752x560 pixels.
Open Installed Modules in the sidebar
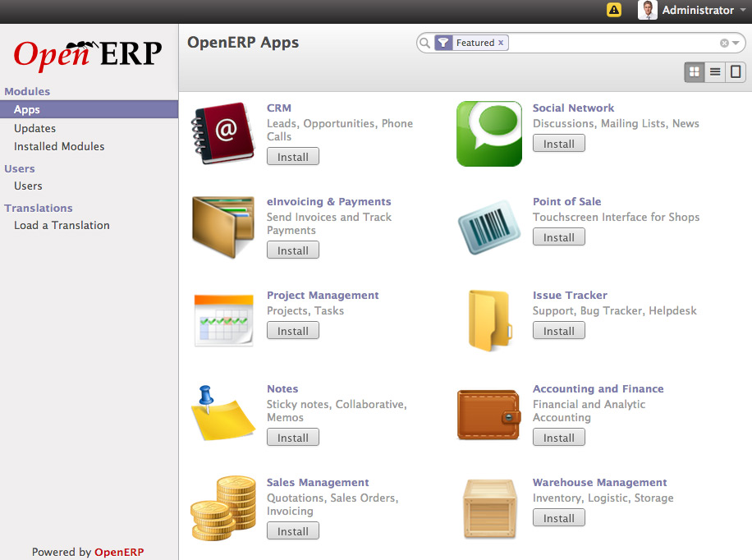(59, 146)
